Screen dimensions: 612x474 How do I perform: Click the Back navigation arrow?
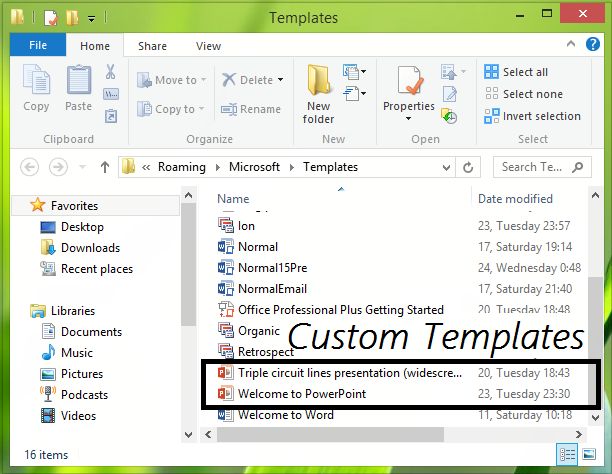pos(30,167)
